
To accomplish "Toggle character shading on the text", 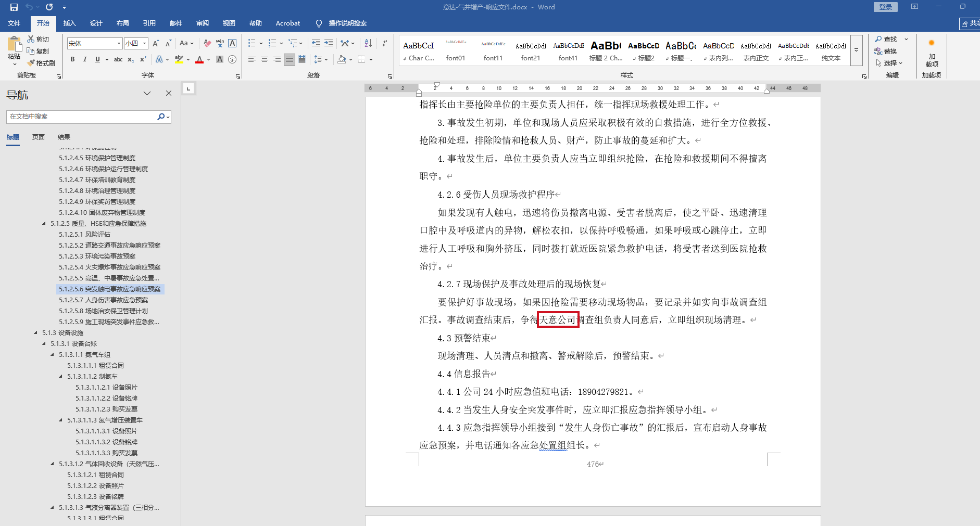I will 220,59.
